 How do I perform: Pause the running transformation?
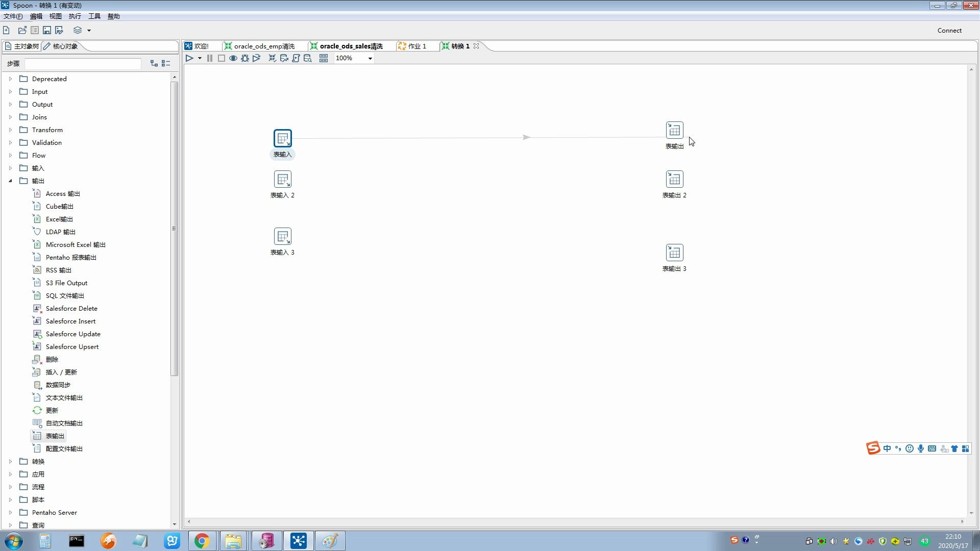[210, 58]
